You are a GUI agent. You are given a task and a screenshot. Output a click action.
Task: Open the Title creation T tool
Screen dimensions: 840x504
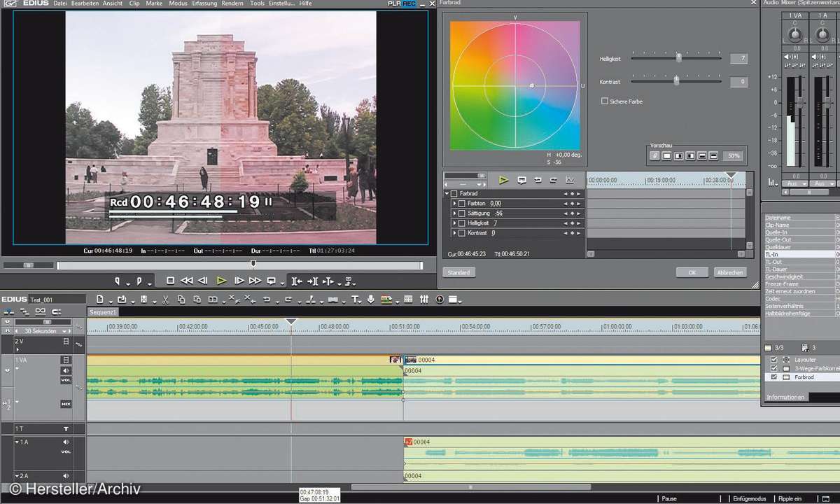tap(355, 300)
